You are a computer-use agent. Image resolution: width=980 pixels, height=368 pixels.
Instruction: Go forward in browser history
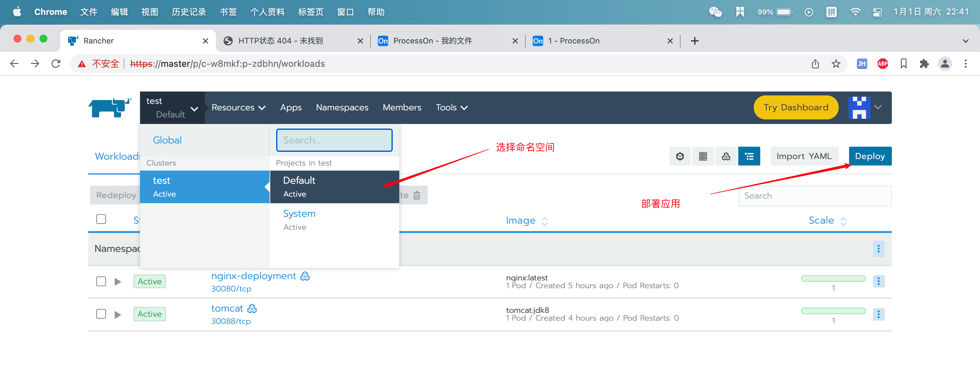(35, 64)
